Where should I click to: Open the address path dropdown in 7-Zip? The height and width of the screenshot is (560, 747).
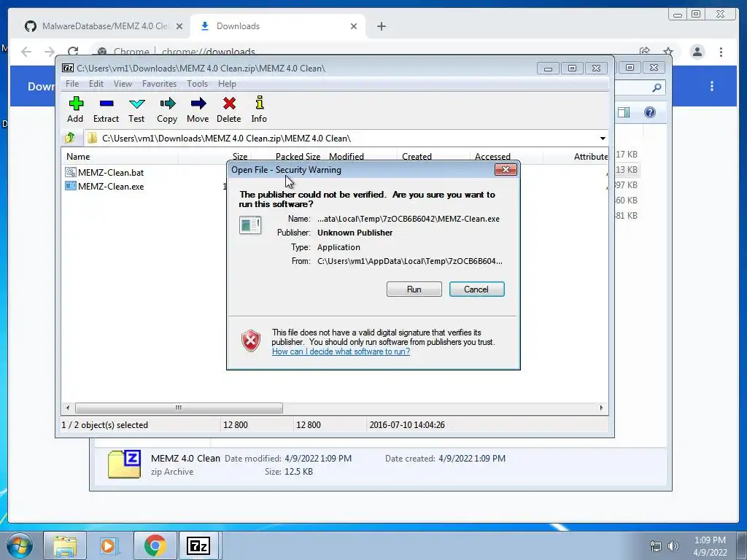(603, 139)
